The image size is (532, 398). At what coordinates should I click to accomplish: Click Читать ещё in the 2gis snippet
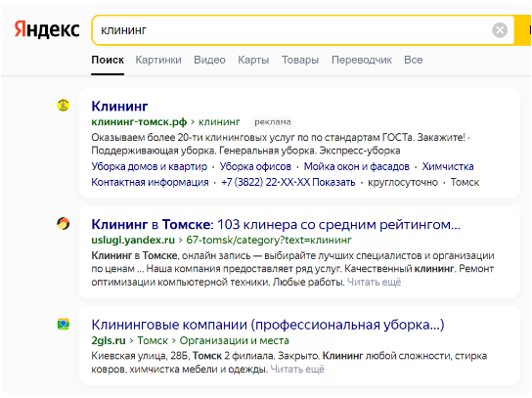click(x=297, y=369)
